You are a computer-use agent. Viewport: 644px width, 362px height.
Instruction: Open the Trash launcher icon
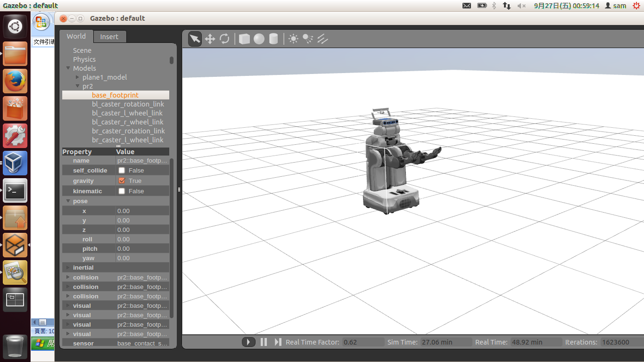pyautogui.click(x=15, y=346)
